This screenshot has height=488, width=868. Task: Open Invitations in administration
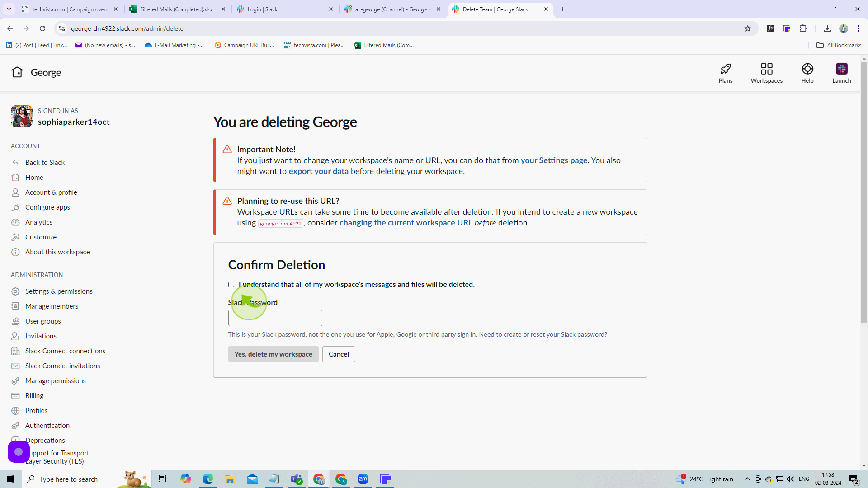[x=41, y=336]
